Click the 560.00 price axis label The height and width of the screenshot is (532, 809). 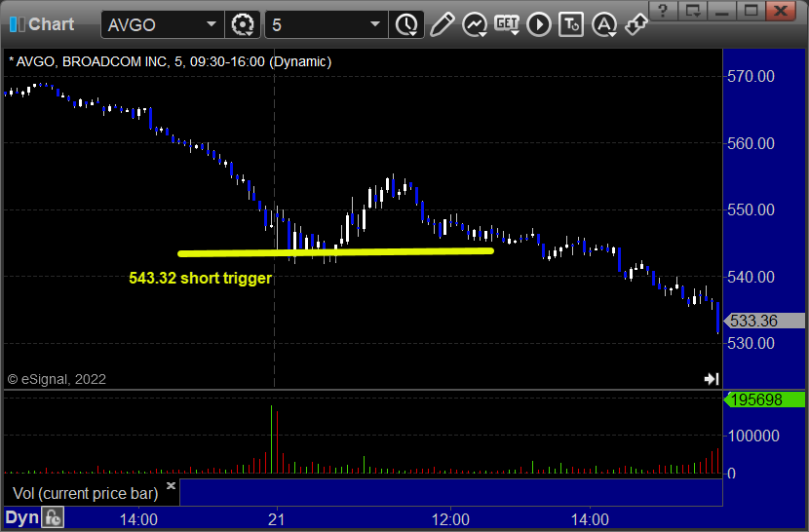click(751, 143)
